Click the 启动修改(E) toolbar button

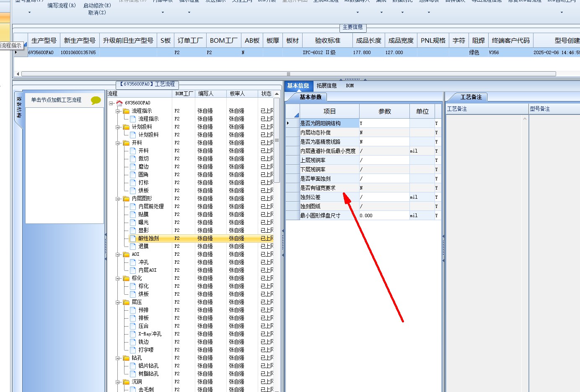click(97, 5)
